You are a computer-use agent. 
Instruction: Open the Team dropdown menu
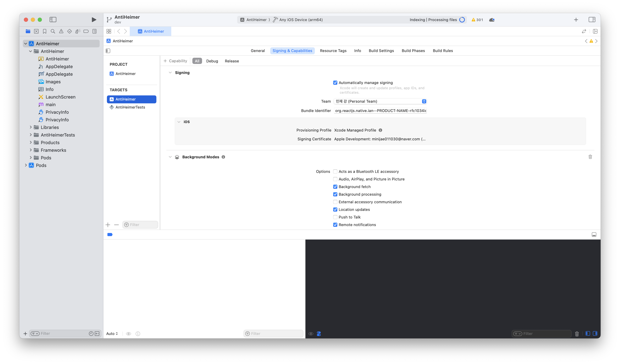point(380,101)
